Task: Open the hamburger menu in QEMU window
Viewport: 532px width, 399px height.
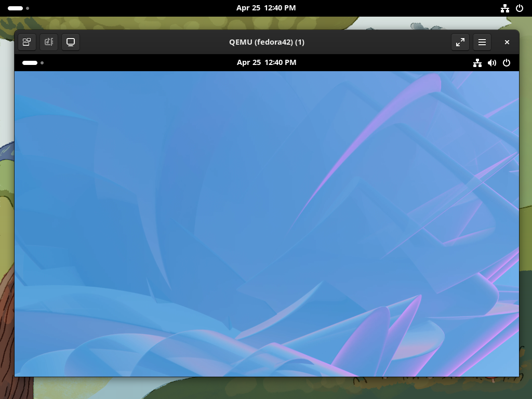Action: [482, 42]
